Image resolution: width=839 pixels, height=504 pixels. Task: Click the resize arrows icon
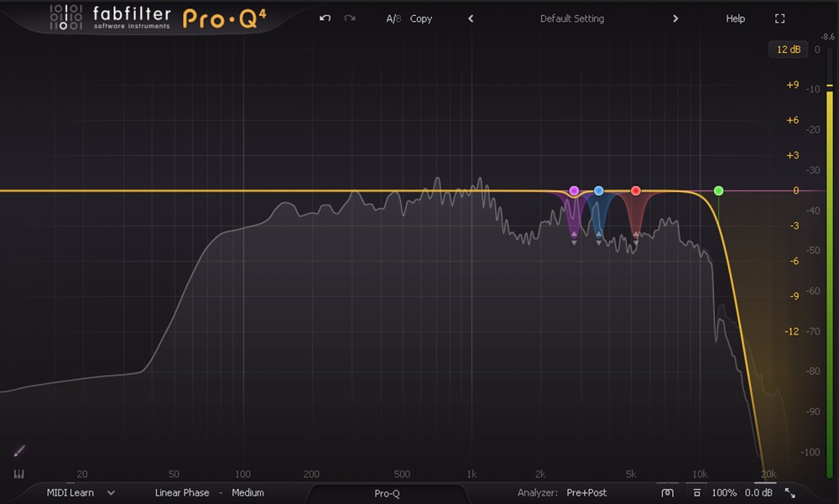(x=789, y=493)
